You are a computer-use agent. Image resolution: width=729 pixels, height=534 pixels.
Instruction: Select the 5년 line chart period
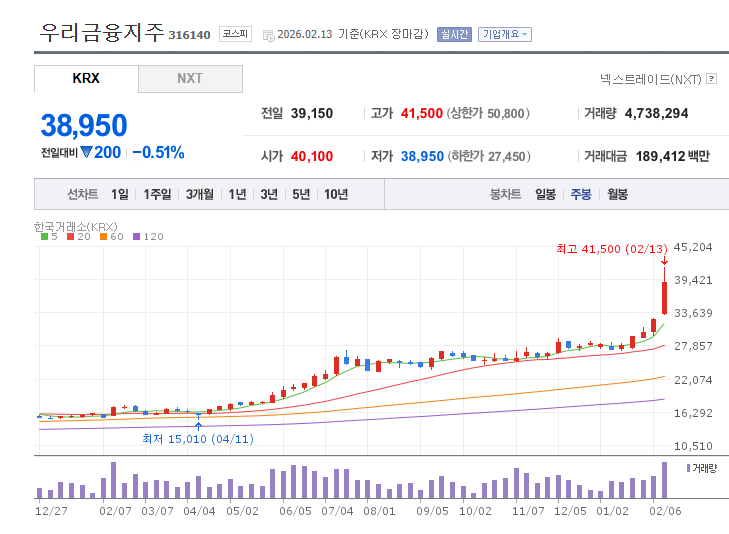[x=301, y=194]
